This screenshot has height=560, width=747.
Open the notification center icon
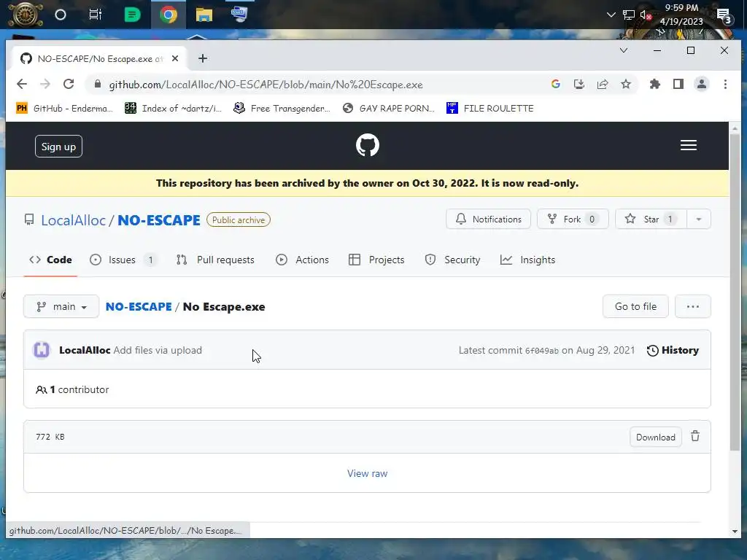pos(724,16)
